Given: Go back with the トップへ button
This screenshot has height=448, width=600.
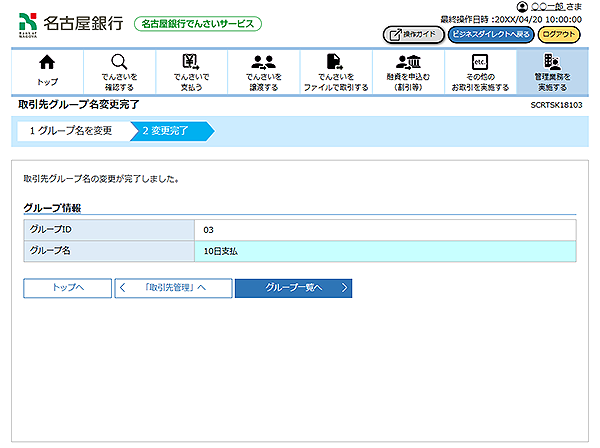Looking at the screenshot, I should 68,288.
